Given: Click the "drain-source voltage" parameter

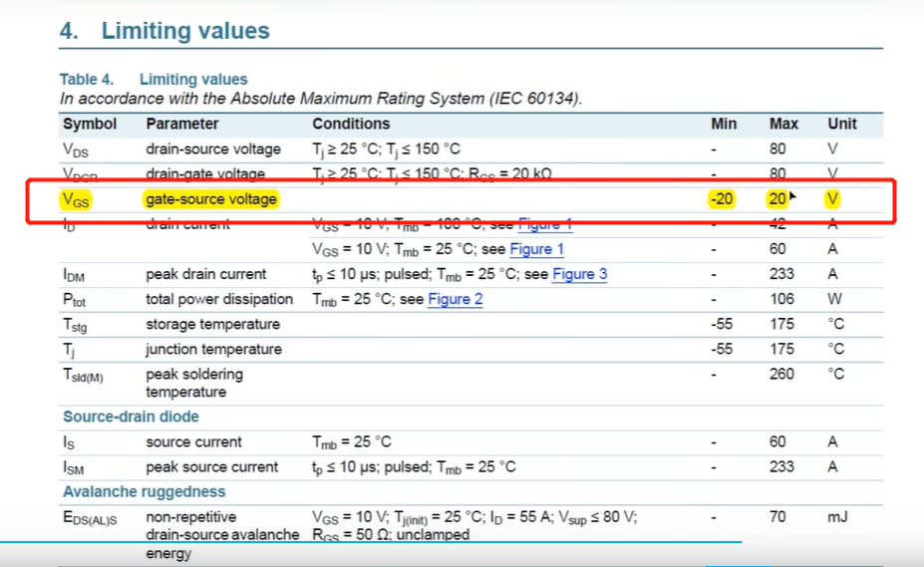Looking at the screenshot, I should coord(213,149).
